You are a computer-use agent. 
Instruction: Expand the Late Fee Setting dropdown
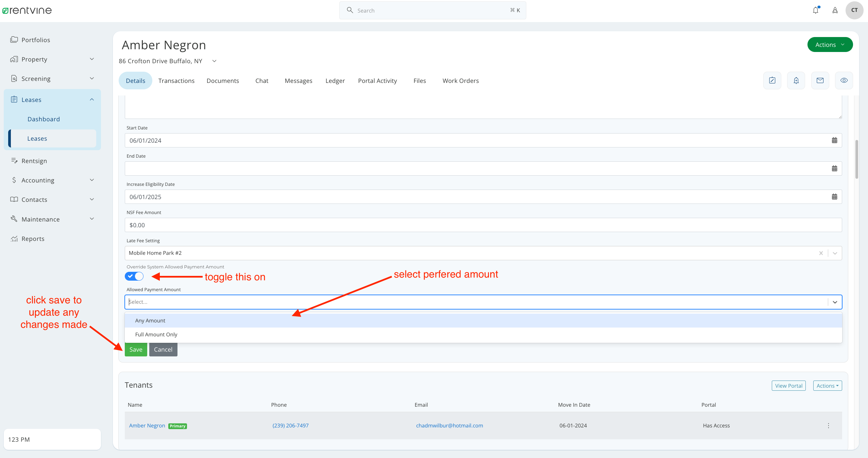835,253
